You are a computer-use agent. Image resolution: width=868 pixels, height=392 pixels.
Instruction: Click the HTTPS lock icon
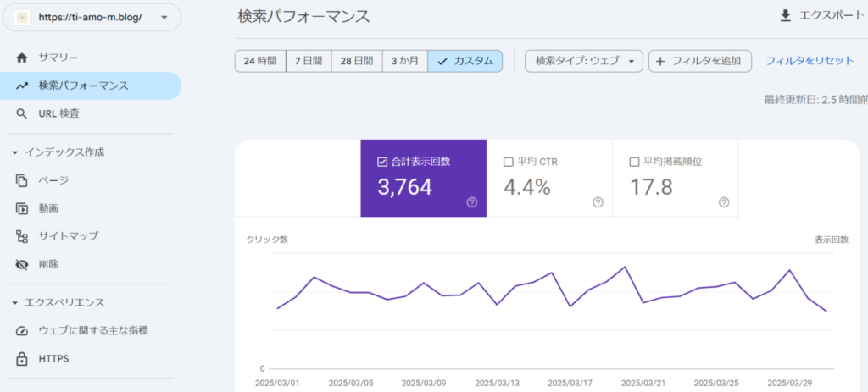(x=22, y=359)
